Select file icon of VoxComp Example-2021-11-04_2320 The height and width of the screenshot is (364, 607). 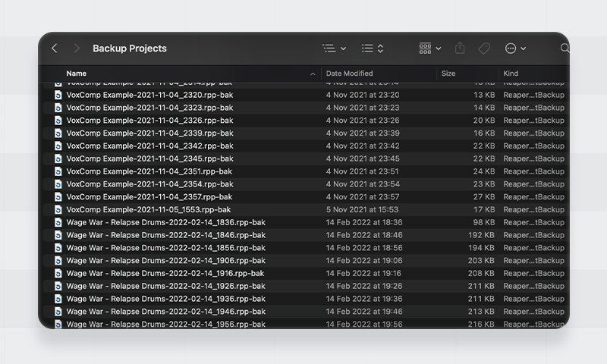pyautogui.click(x=58, y=95)
